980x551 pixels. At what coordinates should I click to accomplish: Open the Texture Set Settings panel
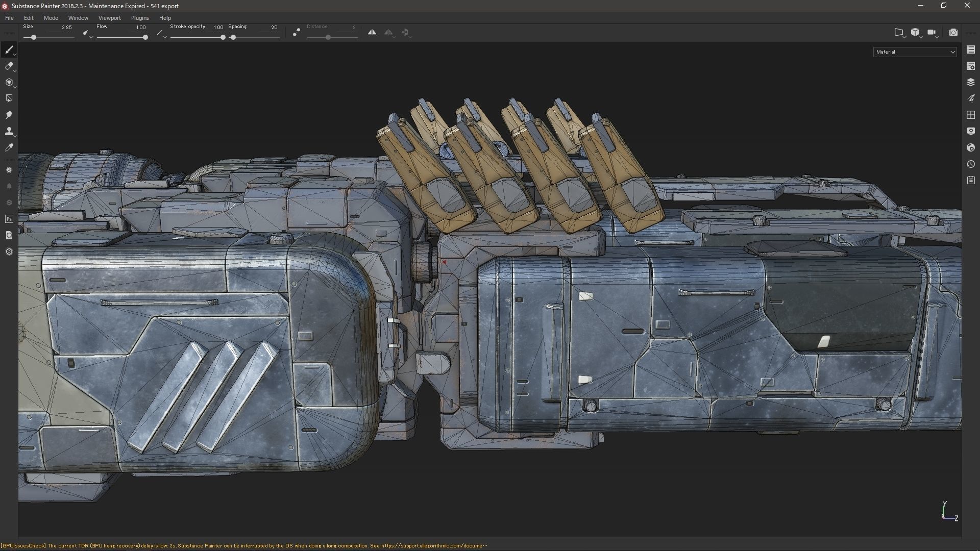(x=971, y=66)
